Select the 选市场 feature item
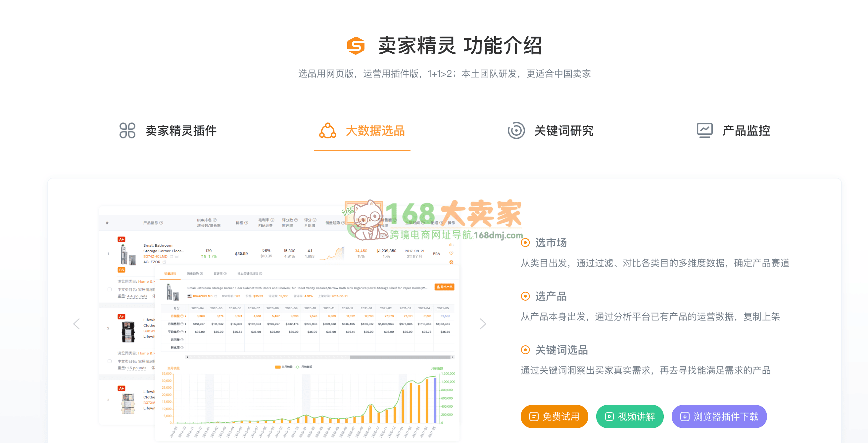The width and height of the screenshot is (868, 443). pos(544,243)
